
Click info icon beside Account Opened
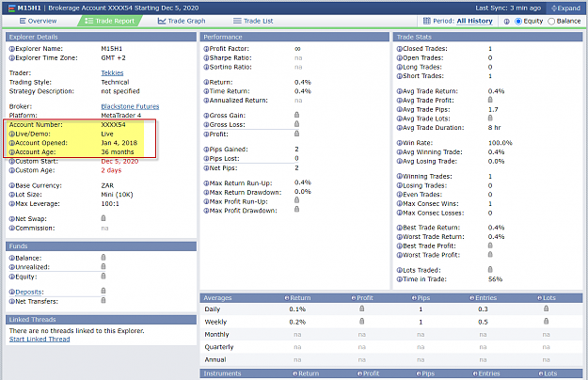pos(11,143)
